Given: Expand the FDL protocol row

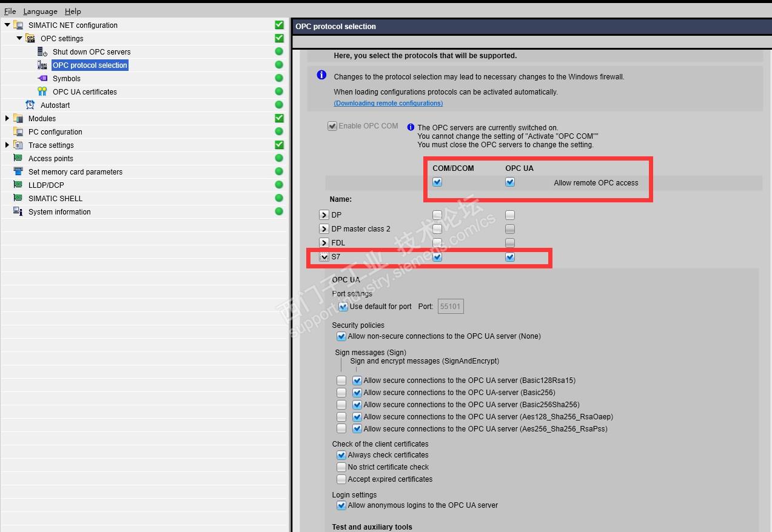Looking at the screenshot, I should (x=324, y=243).
